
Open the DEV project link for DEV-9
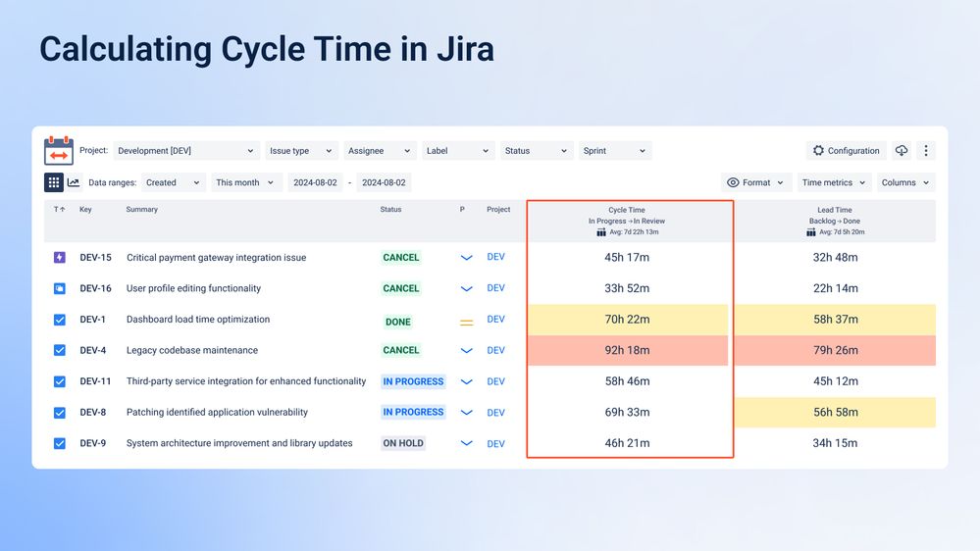pyautogui.click(x=495, y=443)
